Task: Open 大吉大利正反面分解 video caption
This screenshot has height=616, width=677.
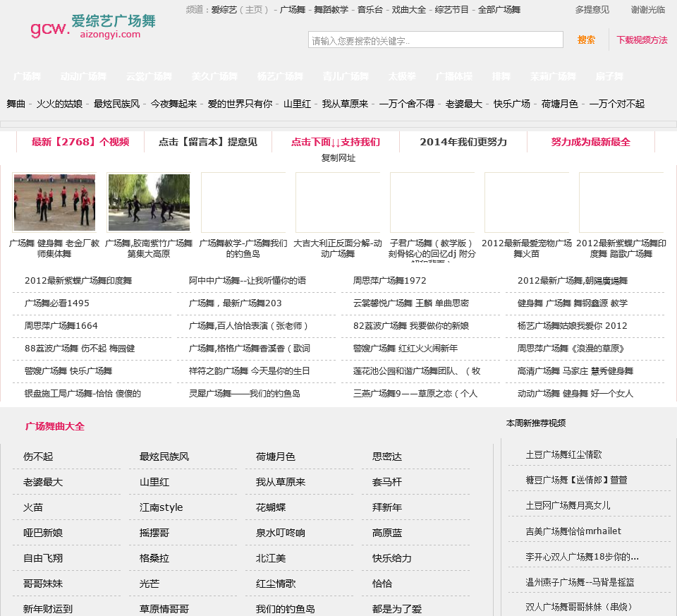Action: 338,248
